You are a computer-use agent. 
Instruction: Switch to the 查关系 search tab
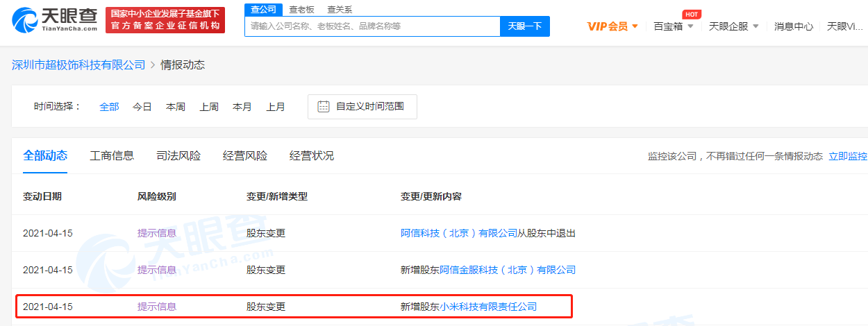pyautogui.click(x=340, y=9)
